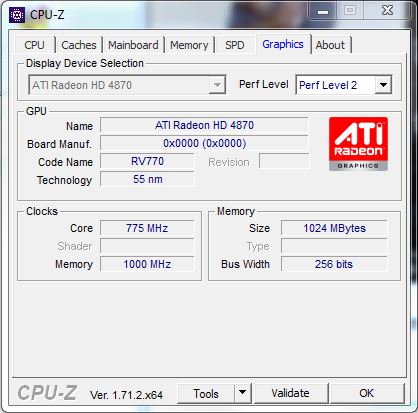Click the Board Manuf. label

59,144
